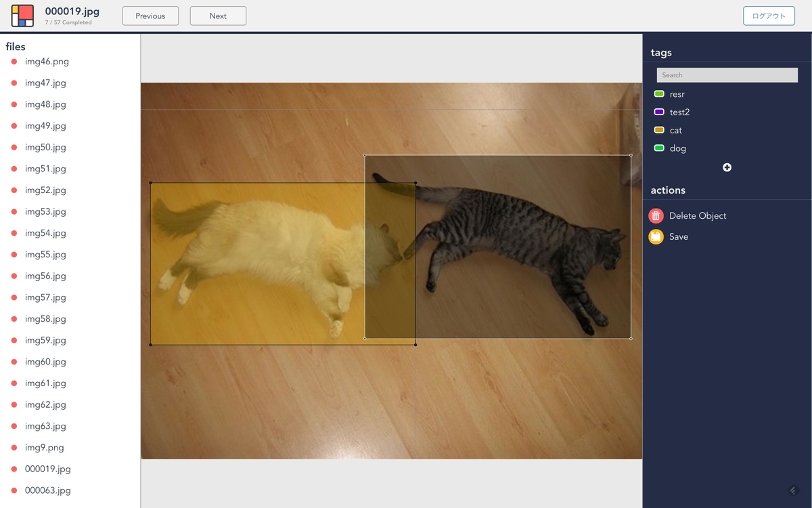Click the Delete Object action label
The image size is (812, 508).
click(696, 215)
